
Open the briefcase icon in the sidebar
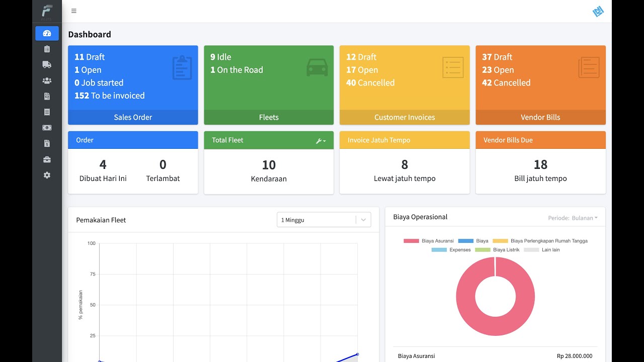click(47, 159)
